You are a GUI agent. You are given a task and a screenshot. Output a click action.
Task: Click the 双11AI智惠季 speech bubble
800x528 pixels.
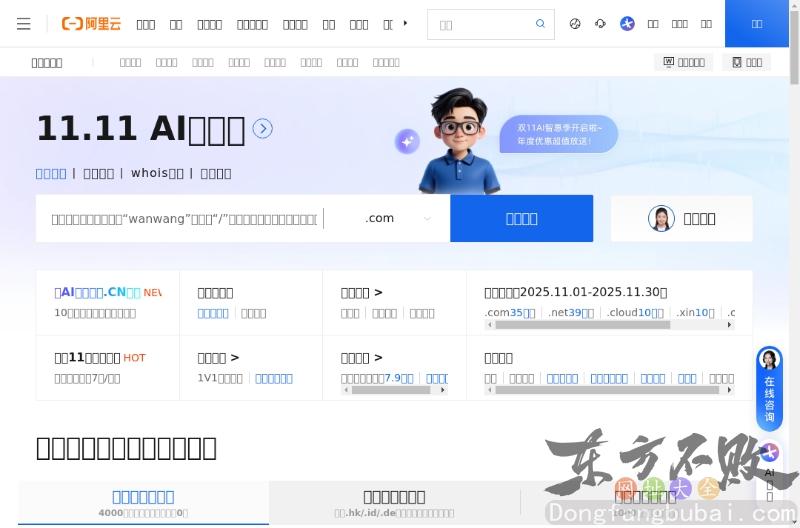(559, 134)
